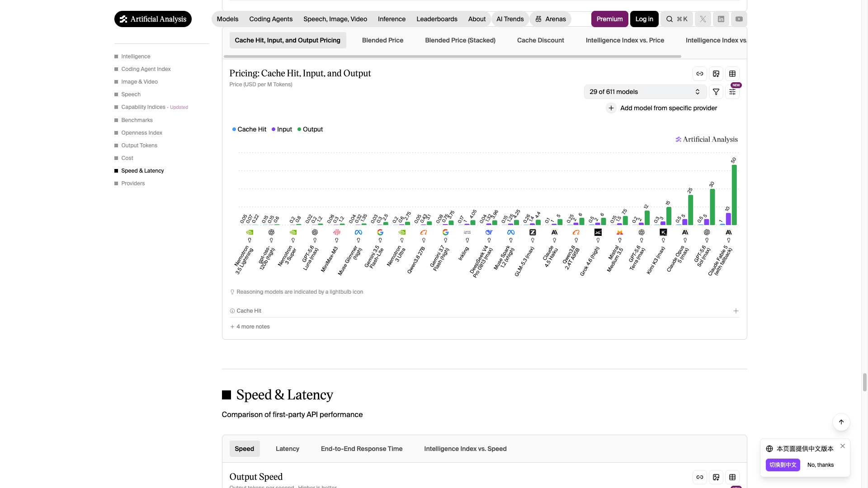Switch to Blended Price tab
868x488 pixels.
tap(382, 40)
